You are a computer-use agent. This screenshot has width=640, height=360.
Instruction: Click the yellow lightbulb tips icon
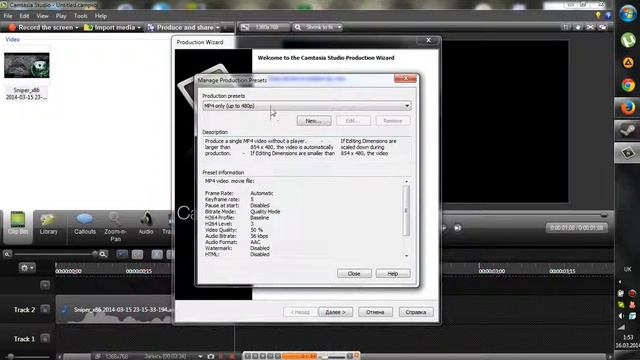[x=598, y=16]
